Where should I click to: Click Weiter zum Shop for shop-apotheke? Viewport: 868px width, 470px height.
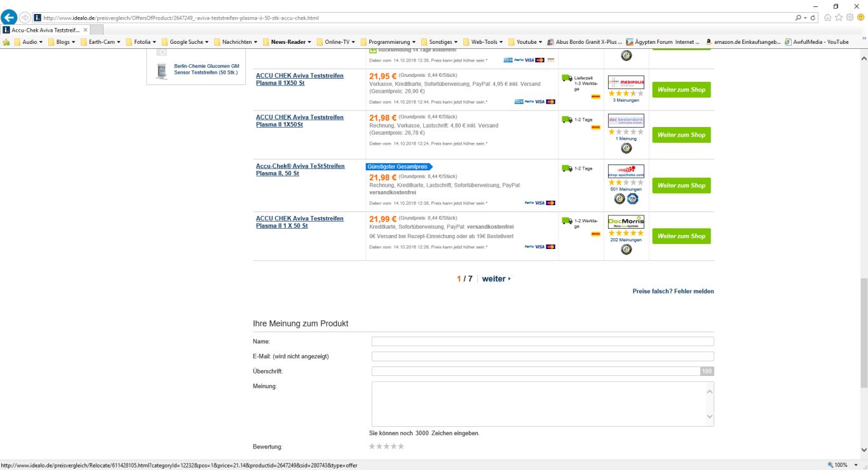681,185
